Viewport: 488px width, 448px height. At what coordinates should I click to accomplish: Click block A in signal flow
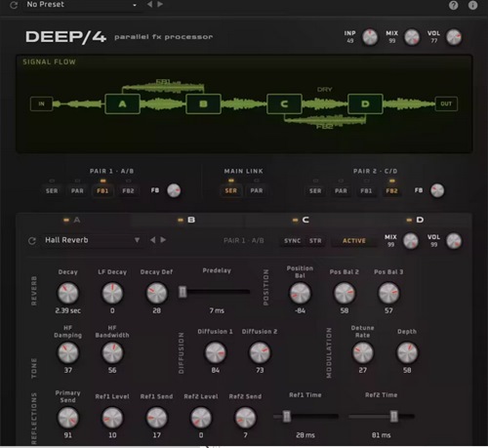122,103
